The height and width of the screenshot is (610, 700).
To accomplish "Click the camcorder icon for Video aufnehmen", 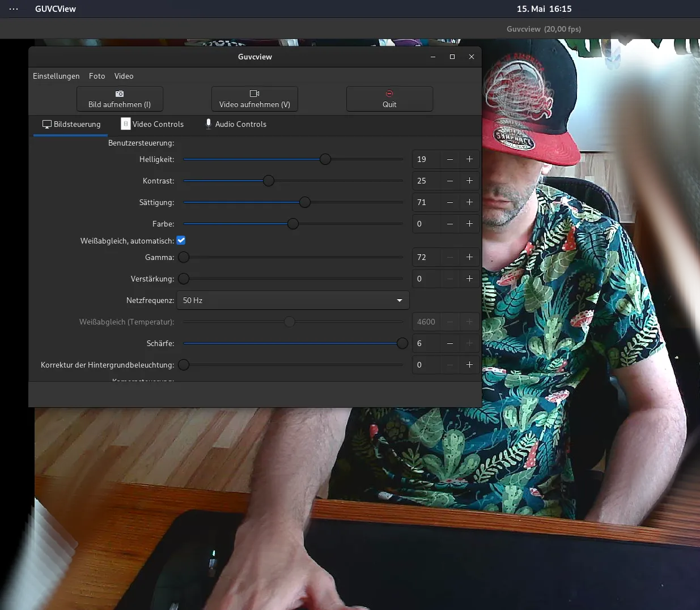I will point(254,93).
